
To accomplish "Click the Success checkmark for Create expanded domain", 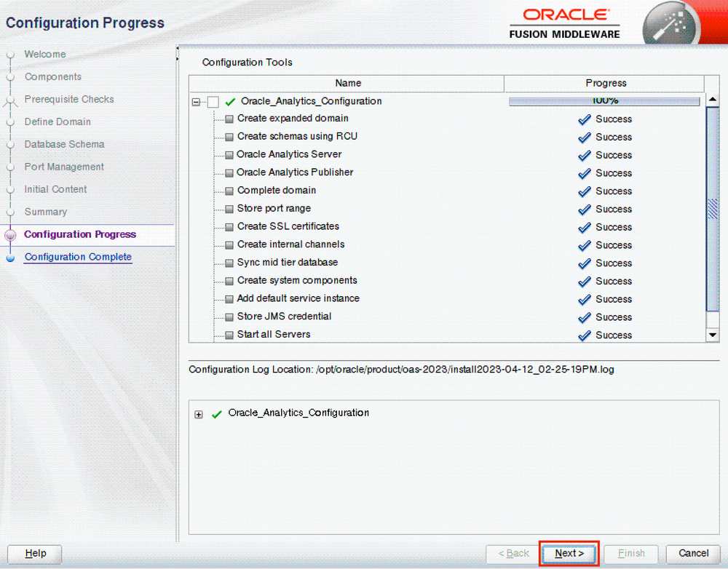I will tap(585, 119).
